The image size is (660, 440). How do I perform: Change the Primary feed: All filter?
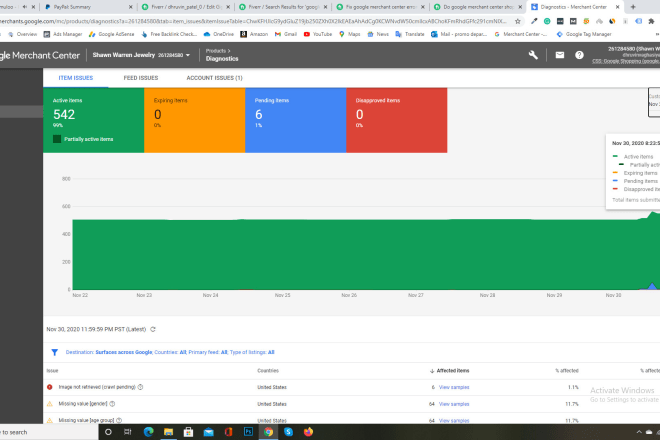tap(208, 352)
